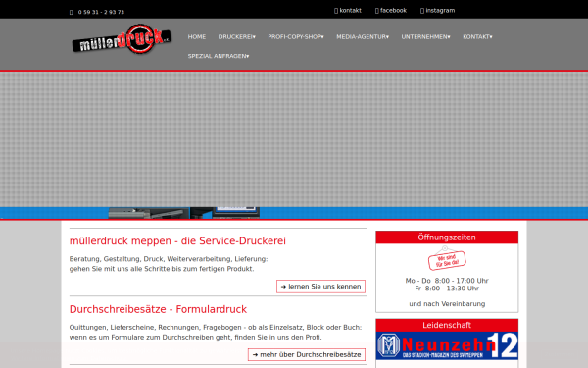Click the facebook icon in top bar
This screenshot has width=588, height=368.
click(377, 11)
